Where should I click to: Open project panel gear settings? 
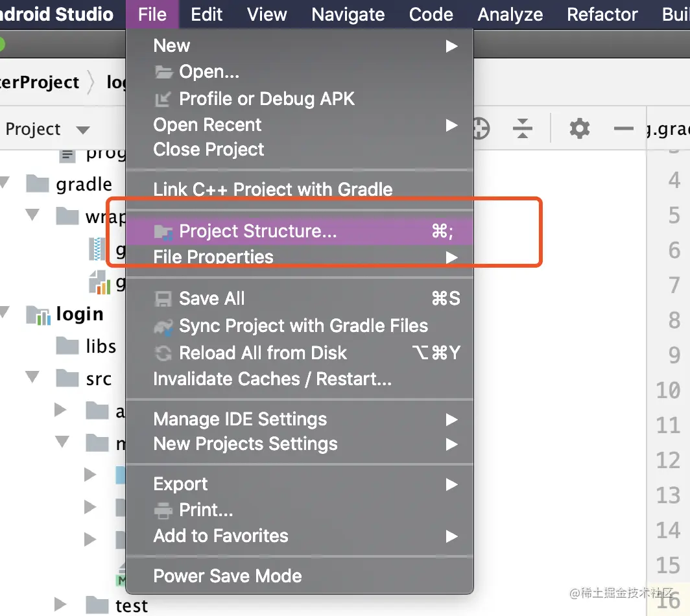pyautogui.click(x=579, y=128)
